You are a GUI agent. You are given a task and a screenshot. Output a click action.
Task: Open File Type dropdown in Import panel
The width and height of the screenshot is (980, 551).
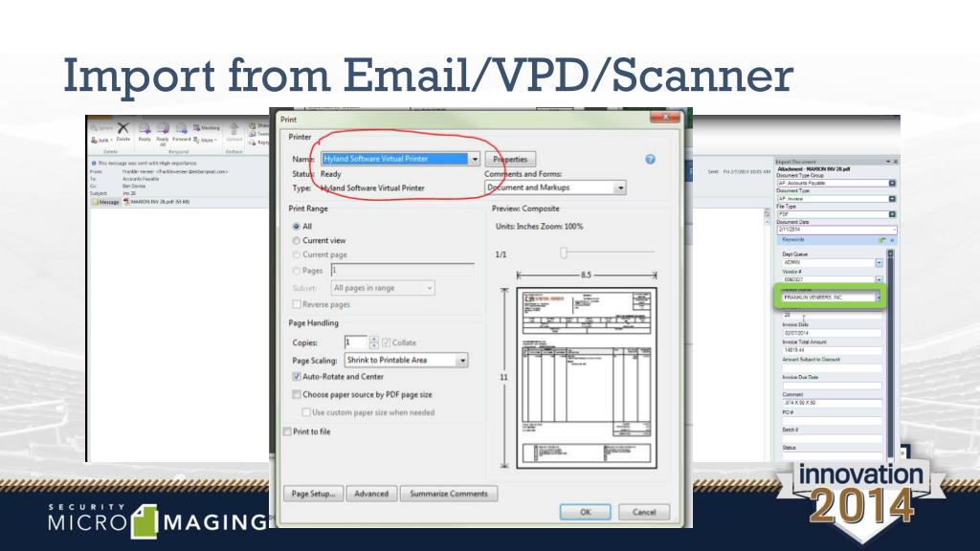[892, 214]
